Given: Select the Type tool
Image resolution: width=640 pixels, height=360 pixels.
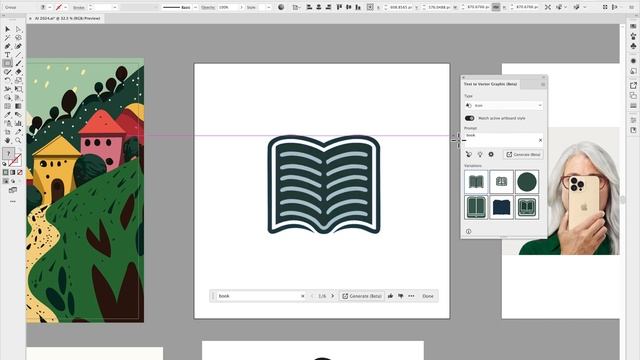Looking at the screenshot, I should coord(7,55).
